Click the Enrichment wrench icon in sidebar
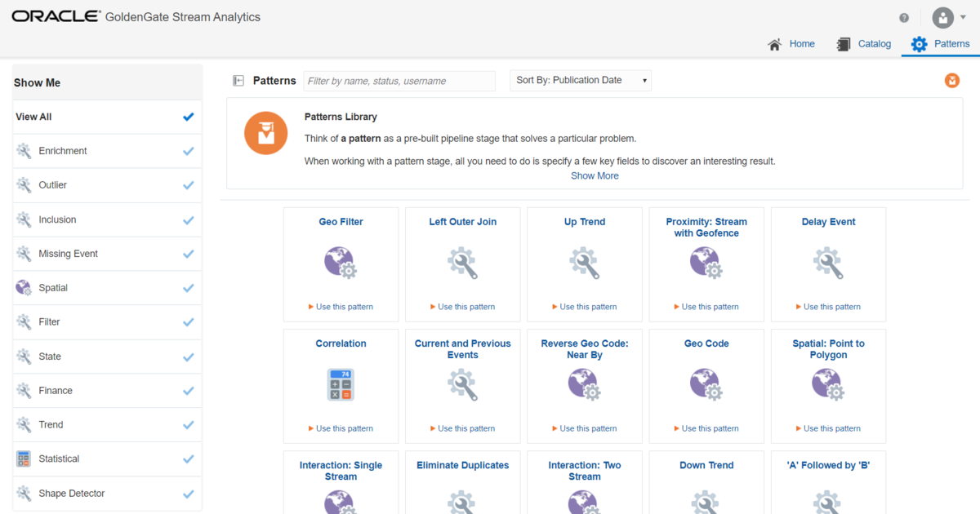The height and width of the screenshot is (514, 980). 24,151
